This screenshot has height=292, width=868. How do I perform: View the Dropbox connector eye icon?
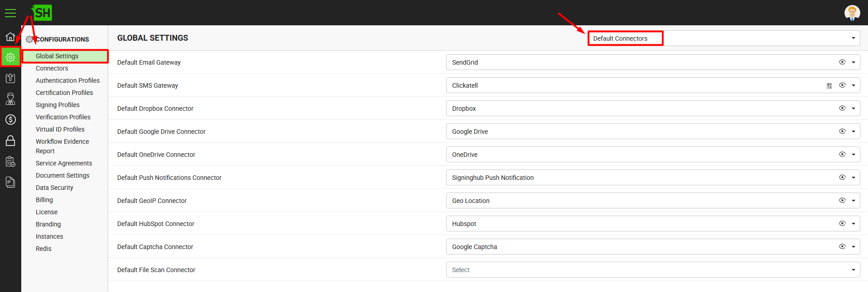click(842, 108)
